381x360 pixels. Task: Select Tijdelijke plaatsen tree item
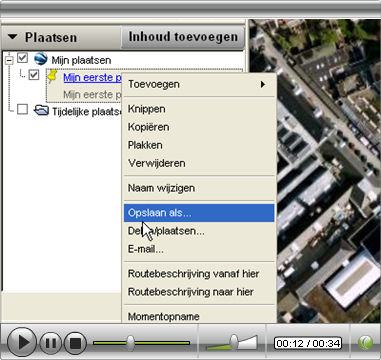(x=86, y=111)
